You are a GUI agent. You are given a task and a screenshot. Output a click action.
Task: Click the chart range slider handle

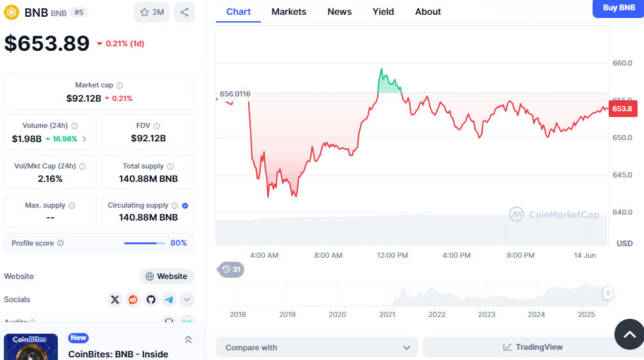coord(607,293)
